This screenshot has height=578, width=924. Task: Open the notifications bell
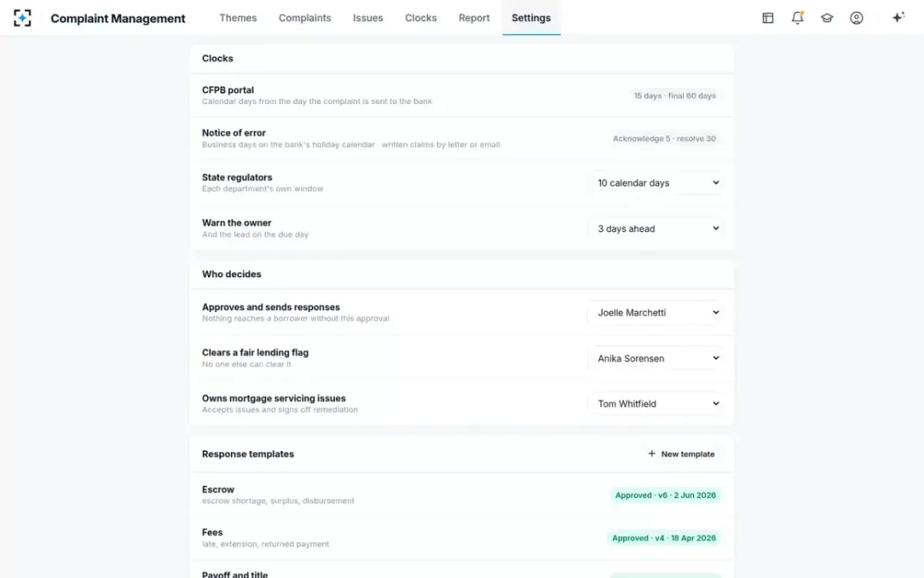798,18
